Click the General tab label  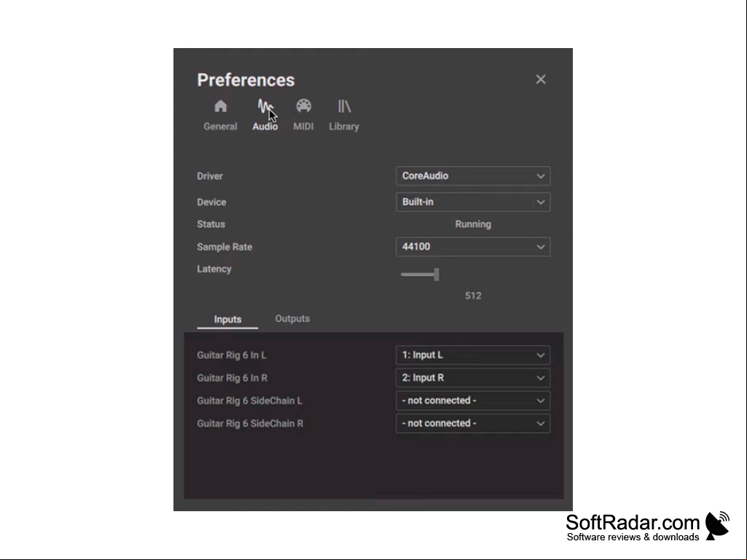click(x=220, y=127)
